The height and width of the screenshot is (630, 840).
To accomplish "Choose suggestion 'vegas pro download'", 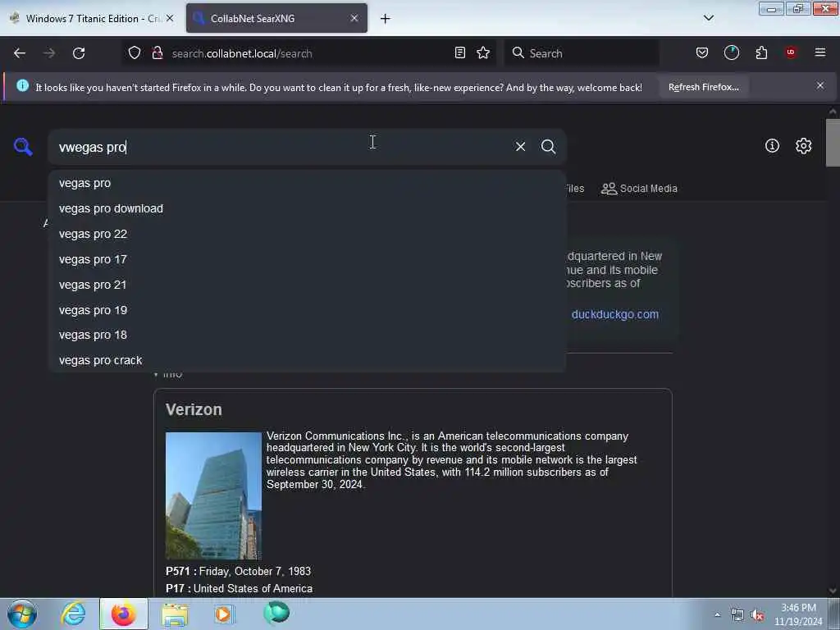I will pos(308,208).
